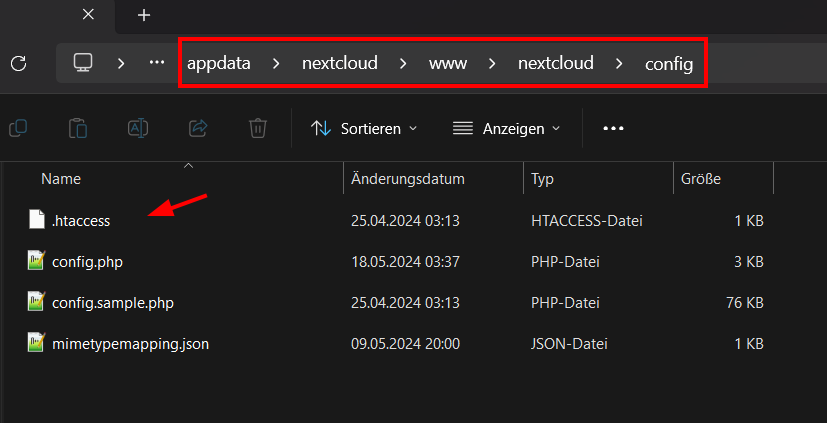Click the This PC monitor icon
The image size is (827, 423).
(83, 63)
